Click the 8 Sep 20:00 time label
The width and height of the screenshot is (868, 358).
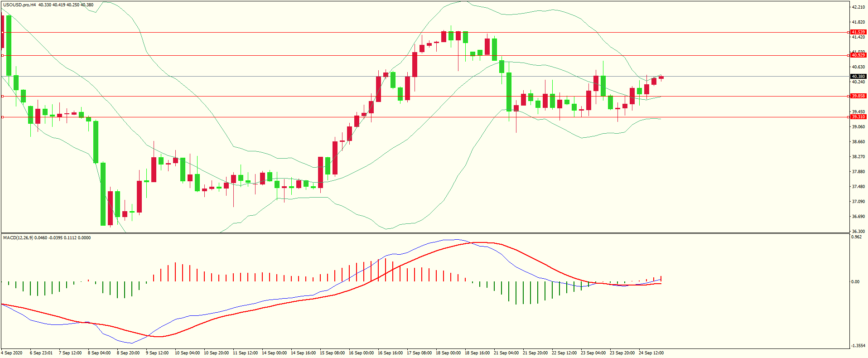click(128, 353)
